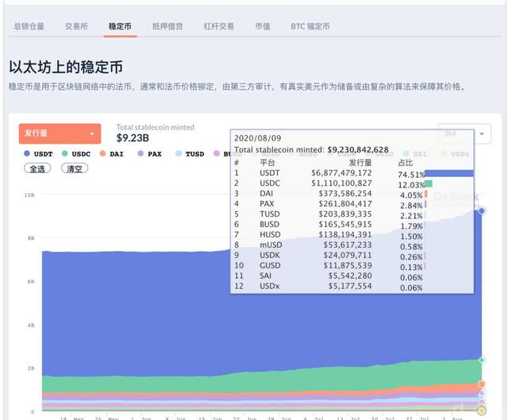Toggle SAI series in the legend
The width and height of the screenshot is (508, 420).
point(415,154)
